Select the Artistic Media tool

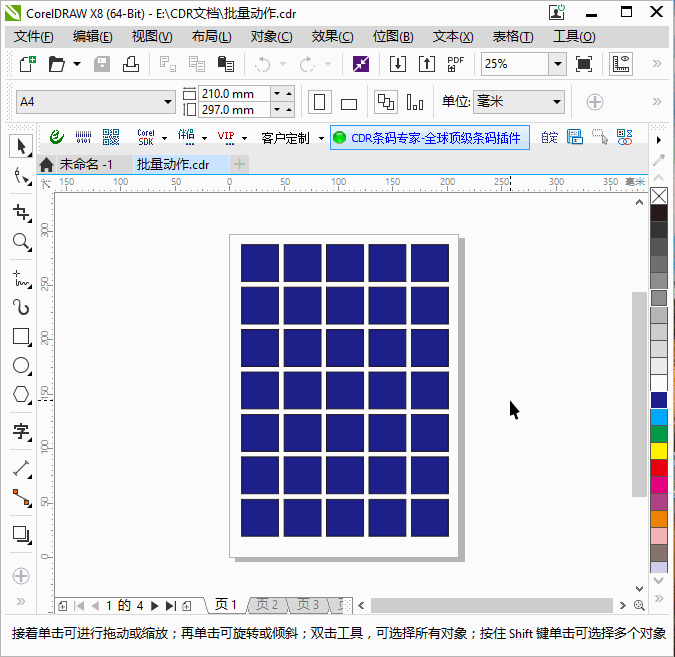(21, 307)
